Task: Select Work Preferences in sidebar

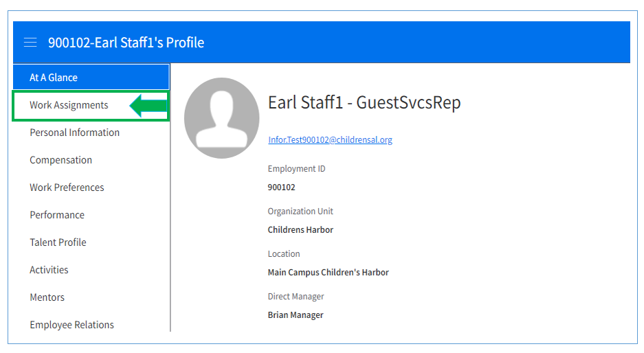Action: (x=67, y=187)
